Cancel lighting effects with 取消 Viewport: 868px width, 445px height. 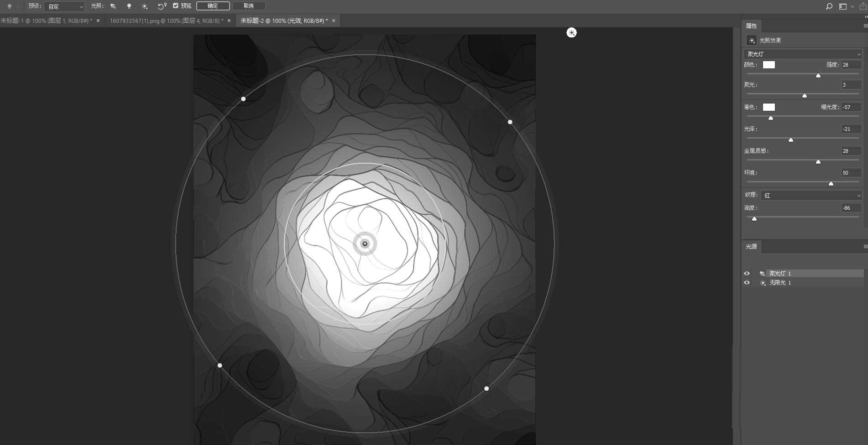pyautogui.click(x=249, y=6)
